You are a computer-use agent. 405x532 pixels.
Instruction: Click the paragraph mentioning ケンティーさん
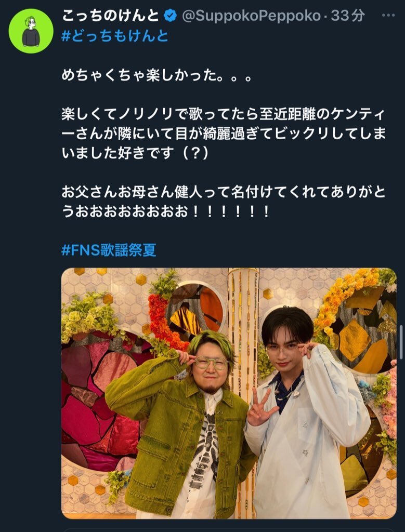coord(224,134)
